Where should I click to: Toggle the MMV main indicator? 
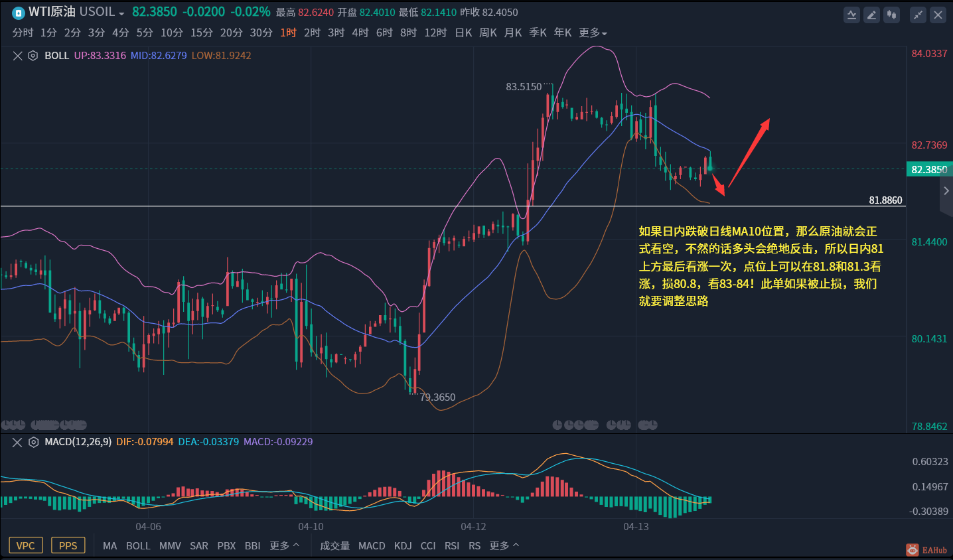click(170, 545)
